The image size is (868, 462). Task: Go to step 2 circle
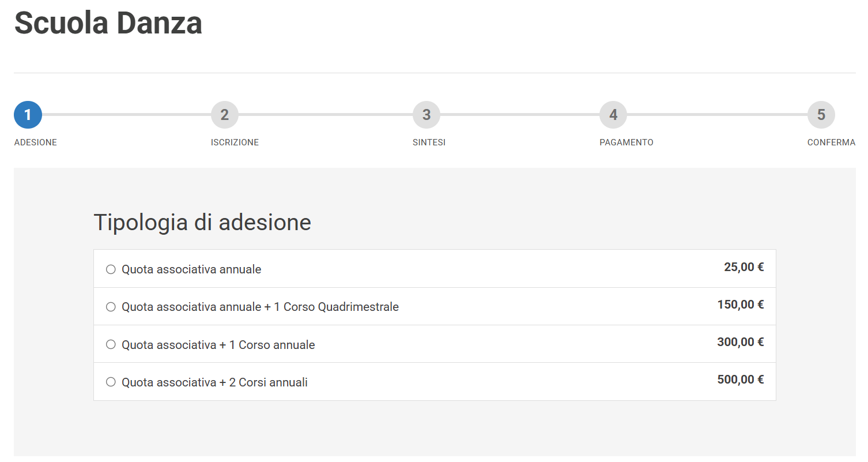point(225,115)
